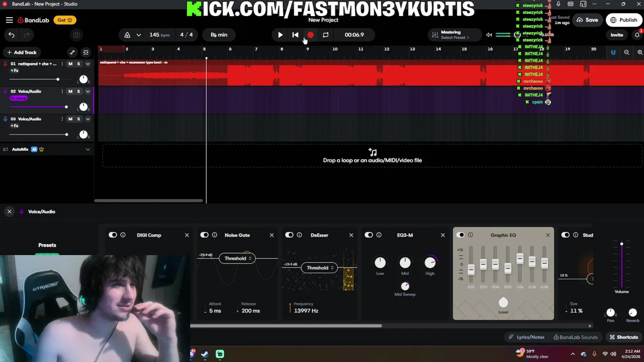
Task: Click the Undo arrow
Action: 12,35
